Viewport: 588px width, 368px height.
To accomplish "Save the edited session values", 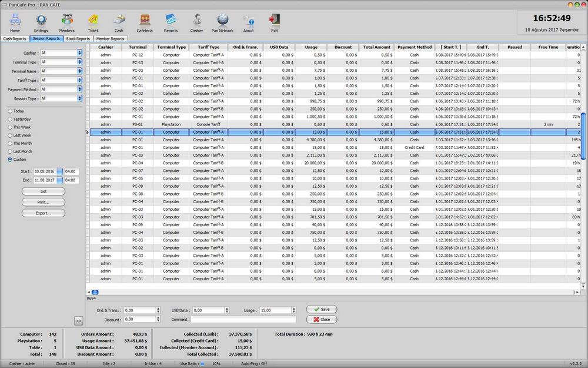I will point(322,310).
